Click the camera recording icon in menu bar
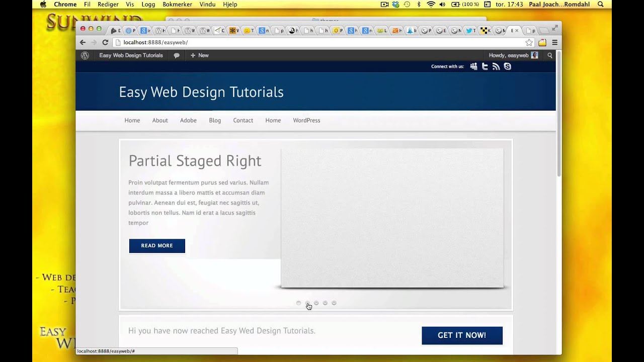 click(x=384, y=4)
